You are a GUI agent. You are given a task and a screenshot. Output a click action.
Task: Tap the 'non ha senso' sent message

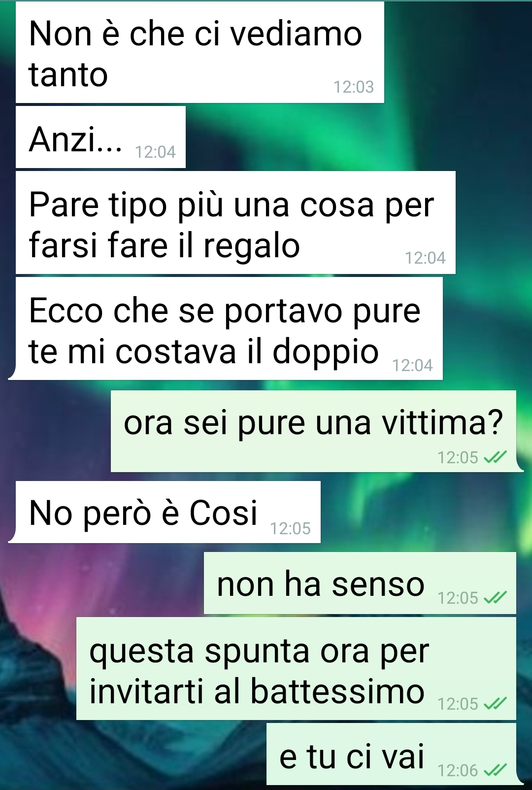(360, 583)
